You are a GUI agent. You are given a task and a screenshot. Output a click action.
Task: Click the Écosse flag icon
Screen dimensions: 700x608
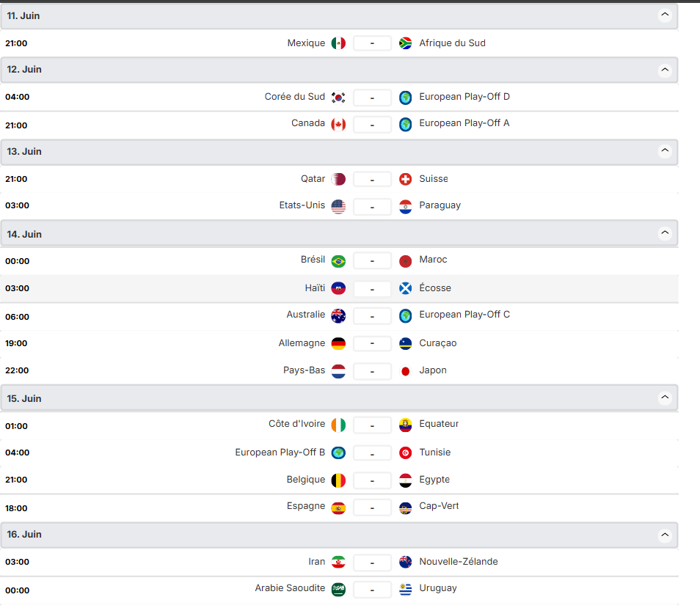(x=405, y=288)
